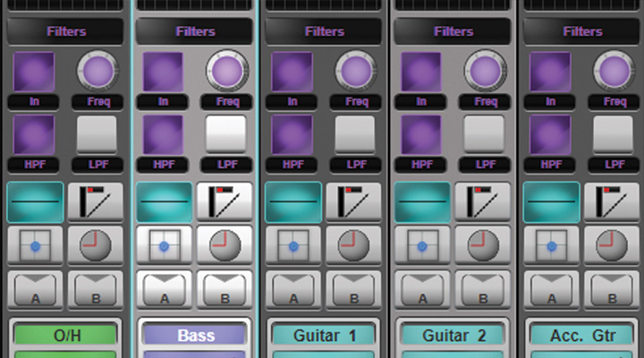Toggle the filter In button on Guitar 1
The width and height of the screenshot is (644, 358).
(x=292, y=72)
